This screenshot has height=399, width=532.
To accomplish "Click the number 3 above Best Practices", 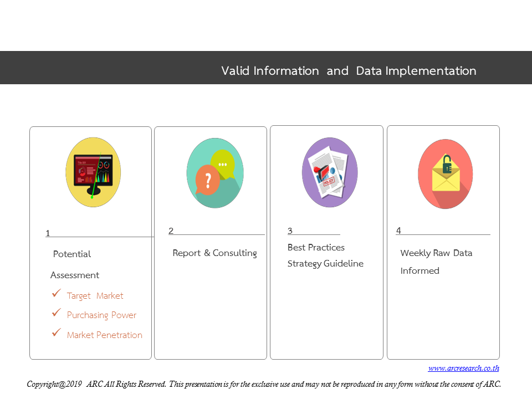I will tap(290, 231).
